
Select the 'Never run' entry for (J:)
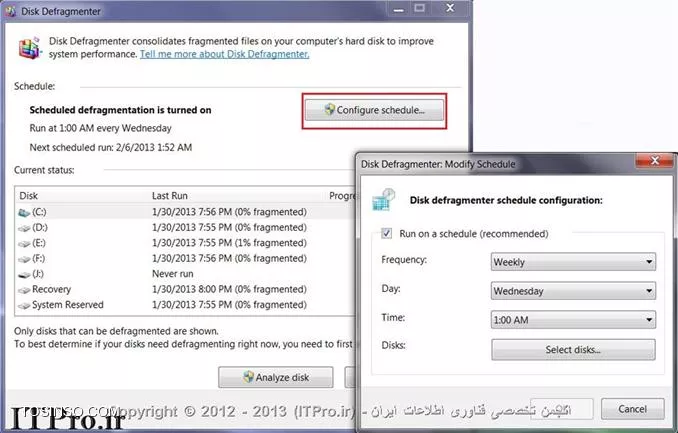click(x=173, y=274)
